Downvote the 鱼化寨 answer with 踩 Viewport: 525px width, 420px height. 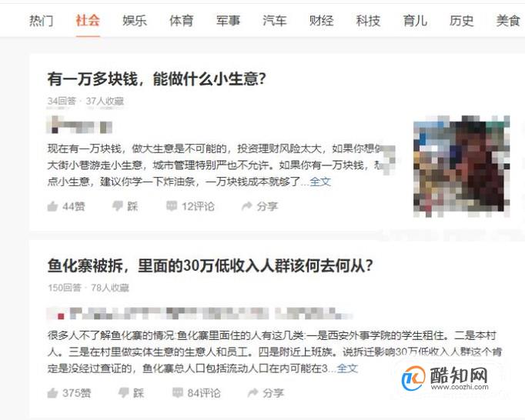131,393
